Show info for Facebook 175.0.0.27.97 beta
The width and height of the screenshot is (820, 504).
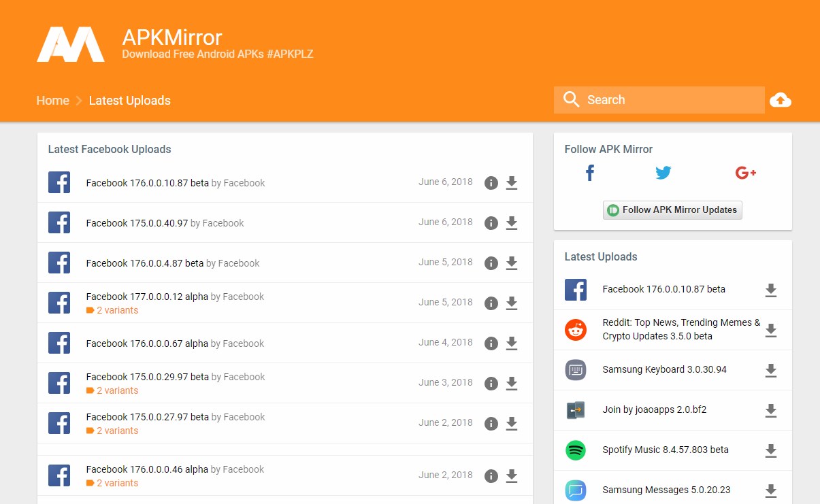coord(491,424)
